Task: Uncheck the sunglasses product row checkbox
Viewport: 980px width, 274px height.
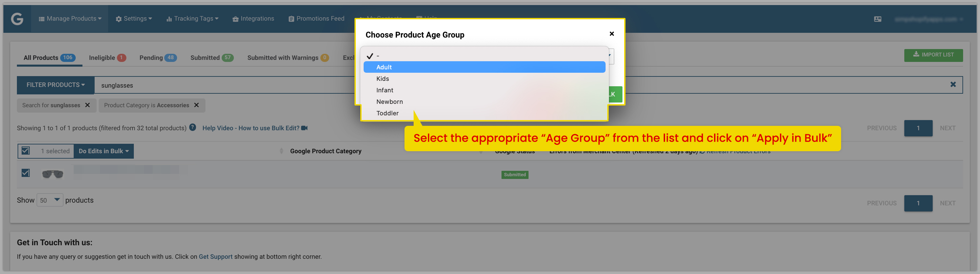Action: tap(25, 173)
